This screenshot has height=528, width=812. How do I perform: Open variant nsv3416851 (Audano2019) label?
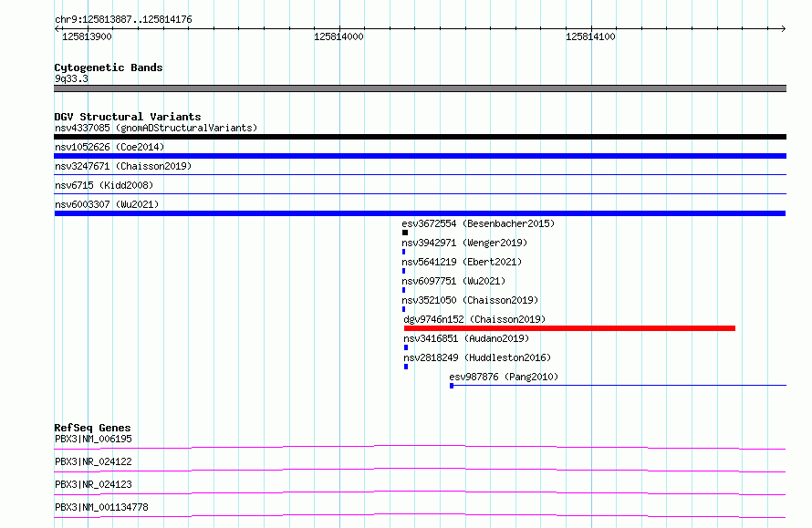click(466, 338)
